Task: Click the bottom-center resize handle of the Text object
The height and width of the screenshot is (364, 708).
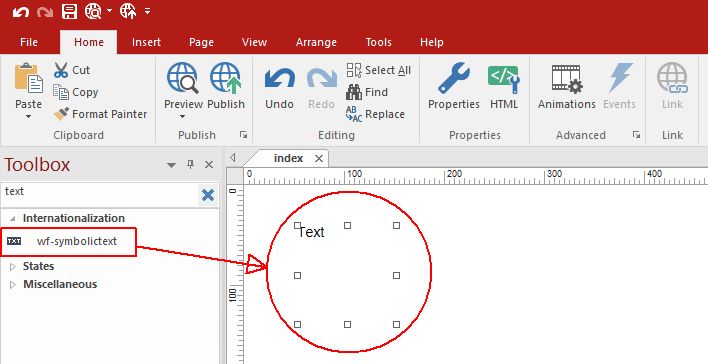Action: tap(347, 324)
